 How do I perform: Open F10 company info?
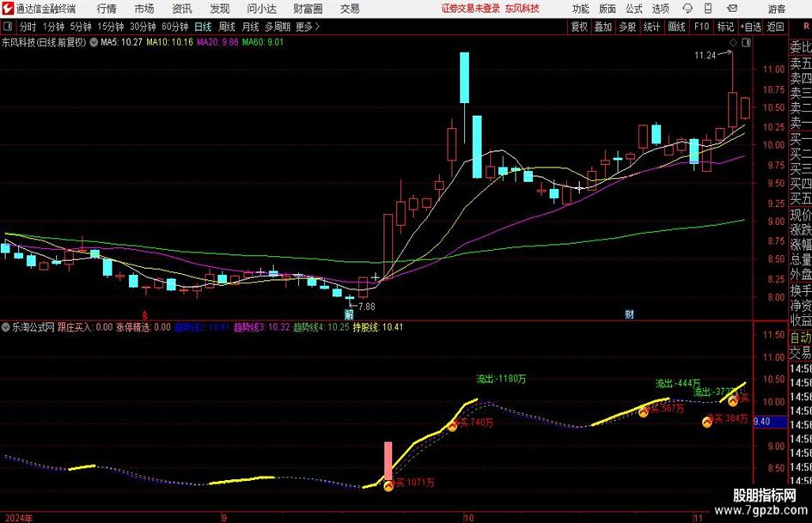coord(701,27)
